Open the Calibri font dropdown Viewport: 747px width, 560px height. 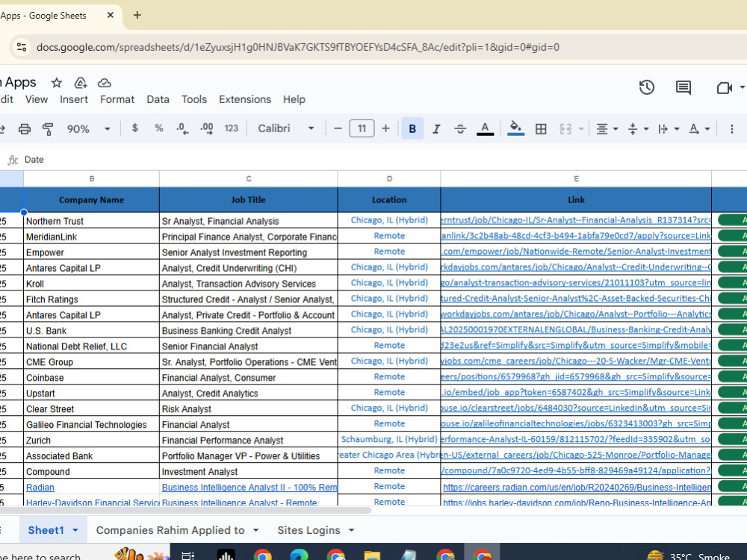(286, 128)
